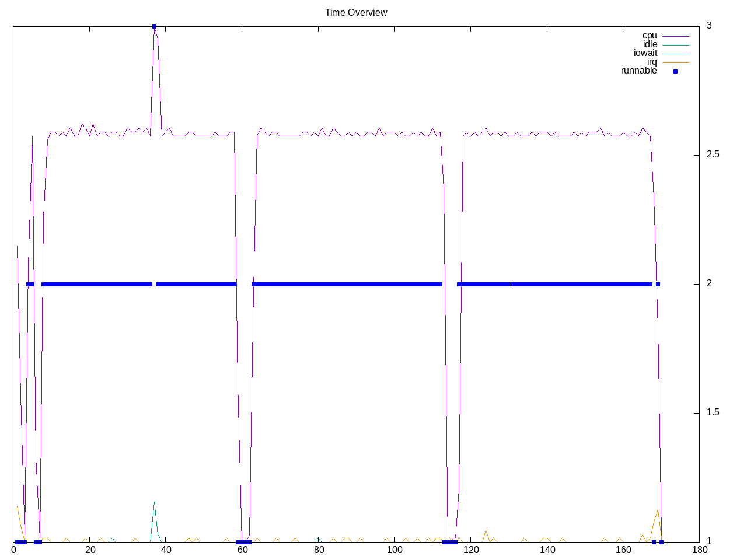The image size is (747, 560).
Task: Click the x-axis tick label 180
Action: pyautogui.click(x=699, y=549)
